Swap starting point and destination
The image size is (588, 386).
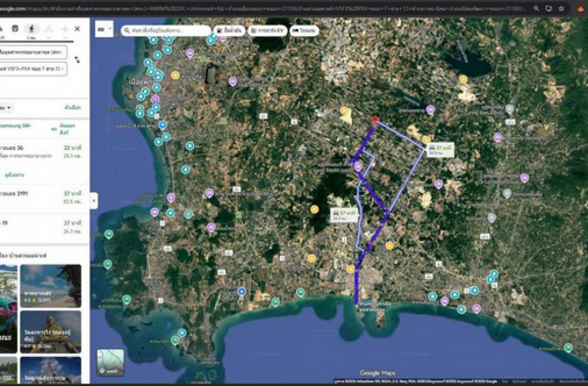[77, 60]
